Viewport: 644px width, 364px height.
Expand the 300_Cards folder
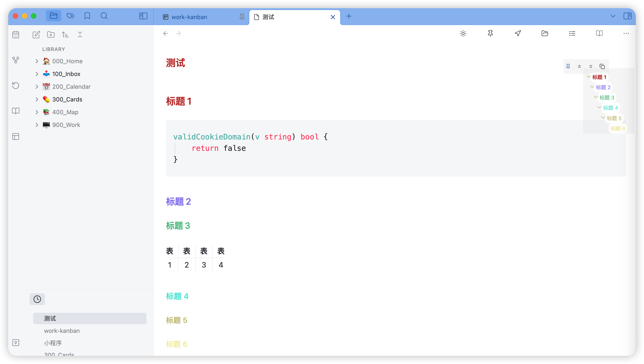(x=37, y=99)
